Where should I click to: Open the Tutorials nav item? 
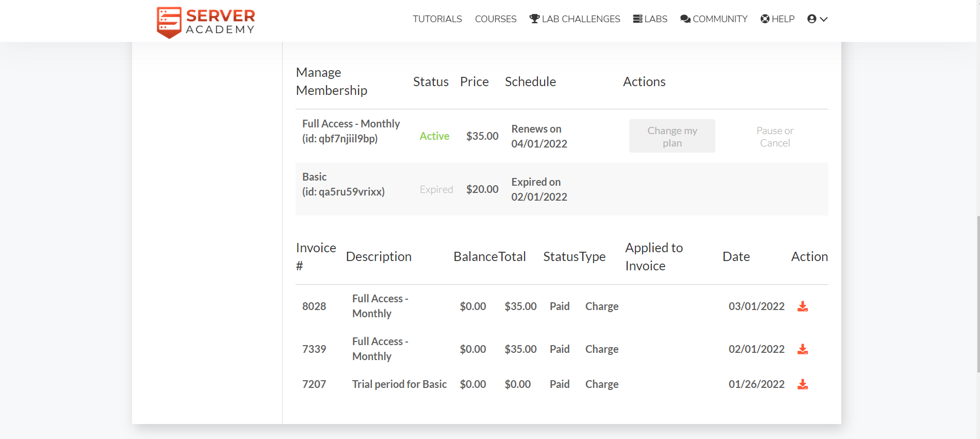click(437, 19)
